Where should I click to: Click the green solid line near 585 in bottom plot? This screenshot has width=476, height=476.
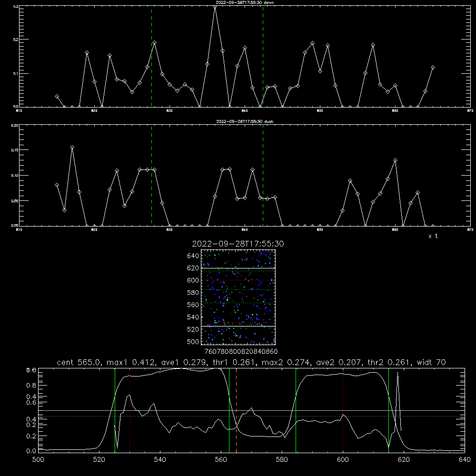pos(296,410)
